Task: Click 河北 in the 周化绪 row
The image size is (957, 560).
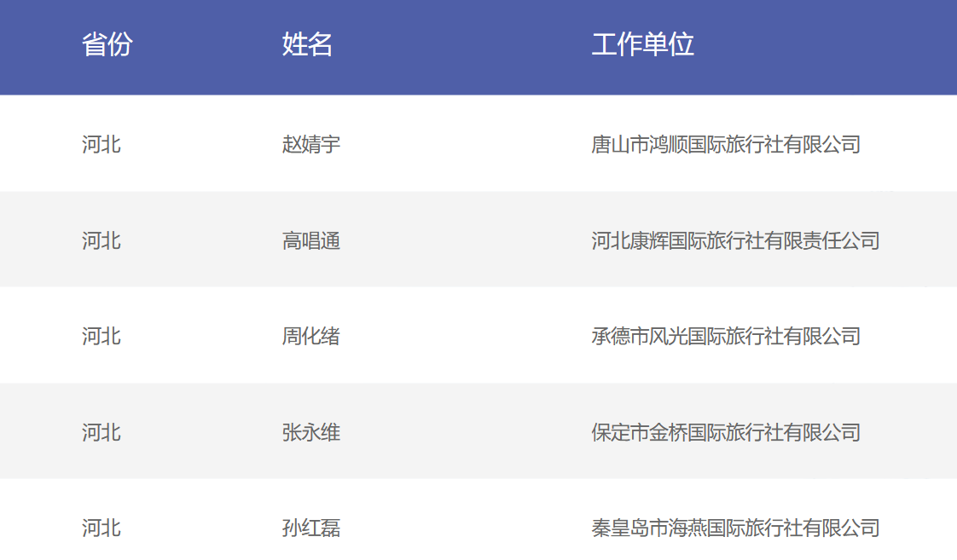Action: (x=101, y=336)
